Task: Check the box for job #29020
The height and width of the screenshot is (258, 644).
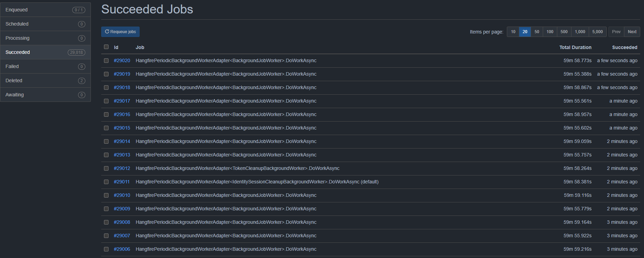Action: tap(106, 61)
